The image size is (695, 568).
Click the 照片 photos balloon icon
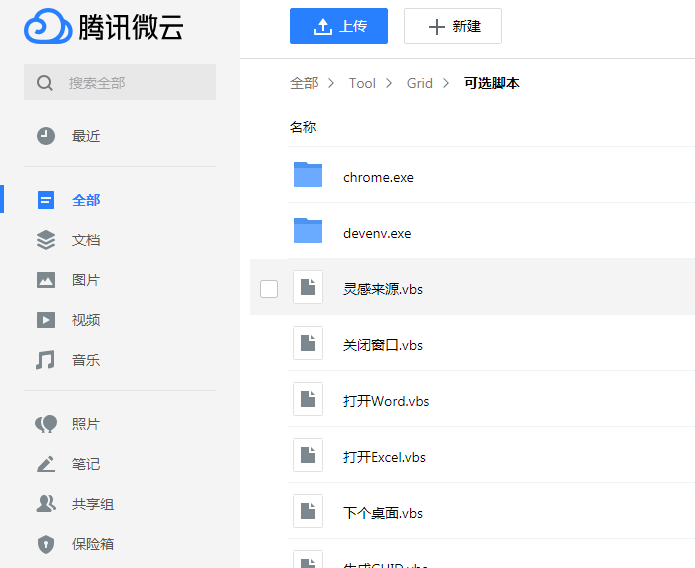[46, 424]
